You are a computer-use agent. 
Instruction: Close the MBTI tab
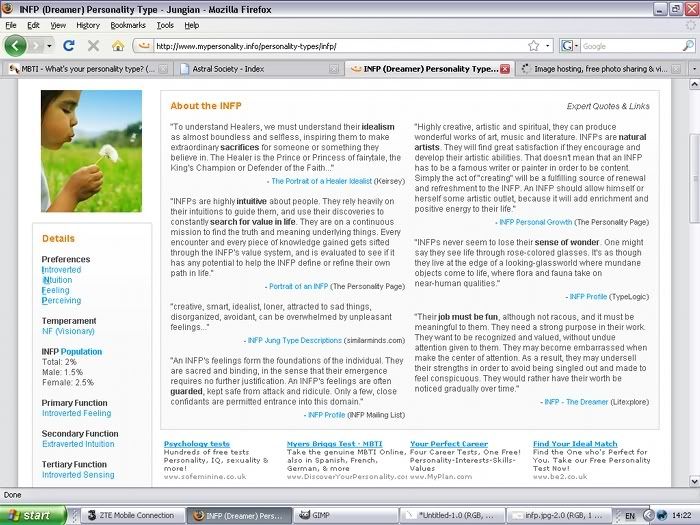pos(163,69)
